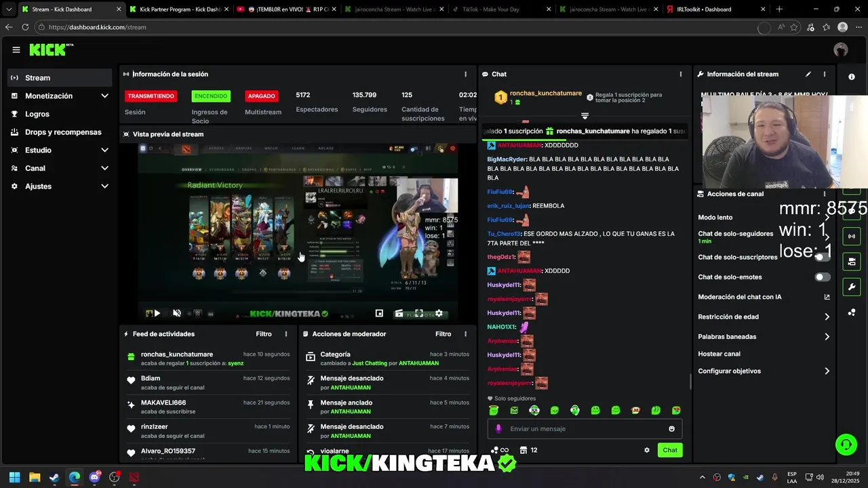
Task: Click the wrench tool in right sidebar
Action: (852, 287)
